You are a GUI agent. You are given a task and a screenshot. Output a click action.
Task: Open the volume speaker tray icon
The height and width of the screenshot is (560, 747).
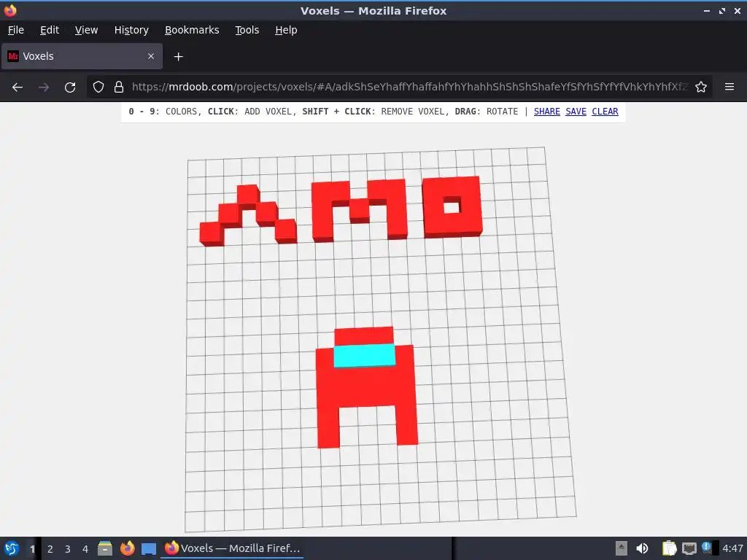coord(642,548)
